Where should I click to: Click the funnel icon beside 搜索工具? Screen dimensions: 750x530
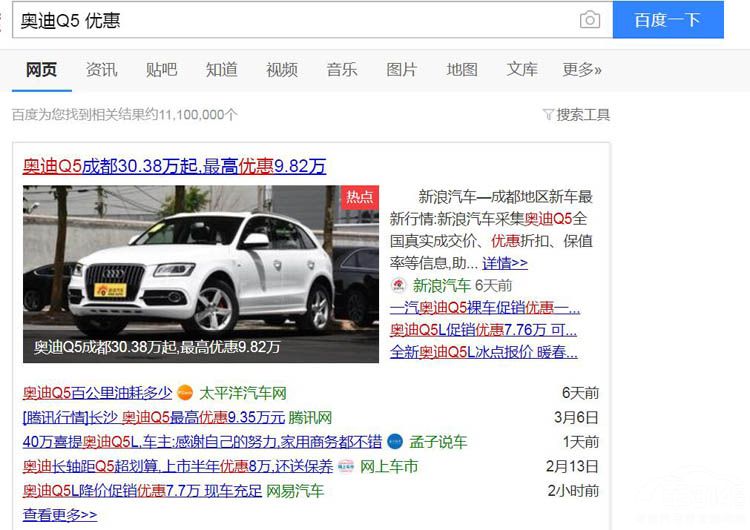(x=548, y=115)
